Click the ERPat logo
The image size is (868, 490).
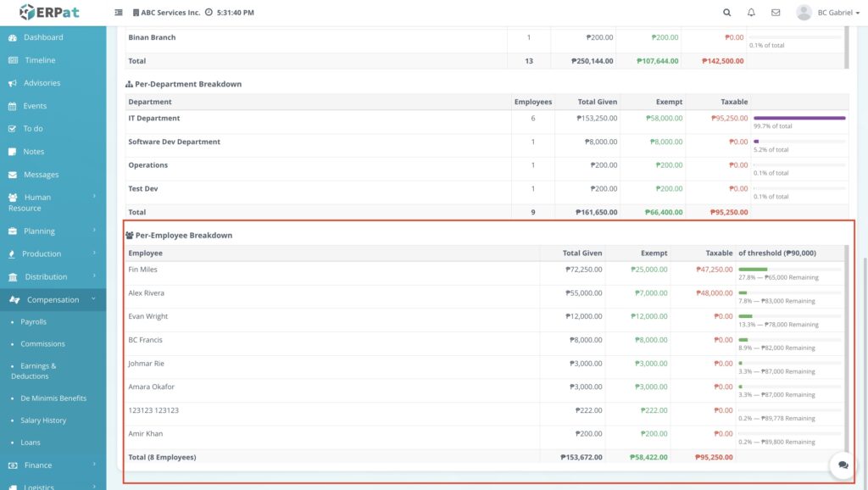[x=51, y=13]
